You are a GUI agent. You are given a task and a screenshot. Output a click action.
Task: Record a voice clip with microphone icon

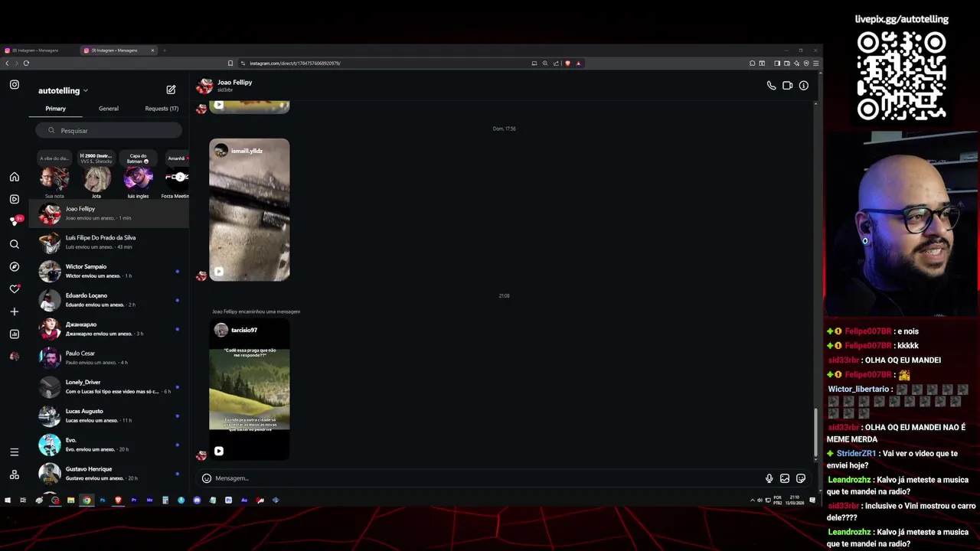(x=769, y=478)
